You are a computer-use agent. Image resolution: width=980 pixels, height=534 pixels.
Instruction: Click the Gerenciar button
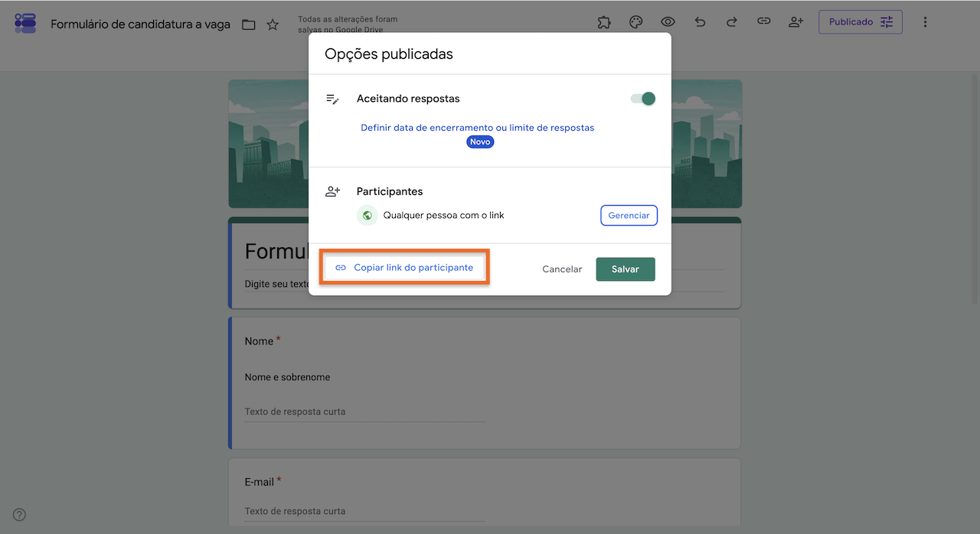pos(629,216)
